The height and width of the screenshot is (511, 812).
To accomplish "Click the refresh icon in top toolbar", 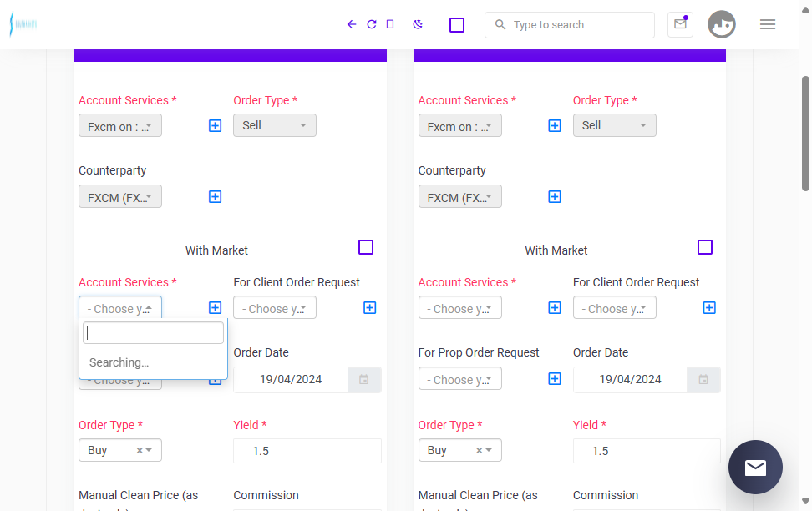I will [x=371, y=24].
